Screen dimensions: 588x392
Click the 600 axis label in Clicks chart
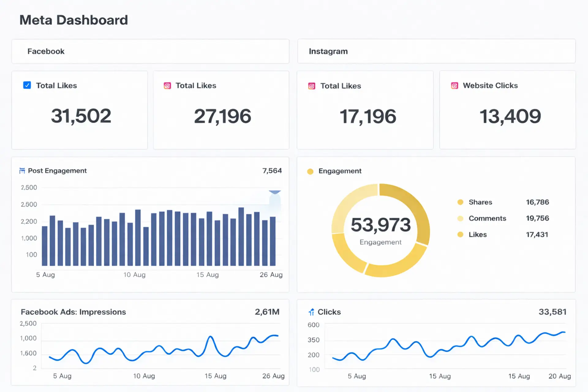coord(313,325)
